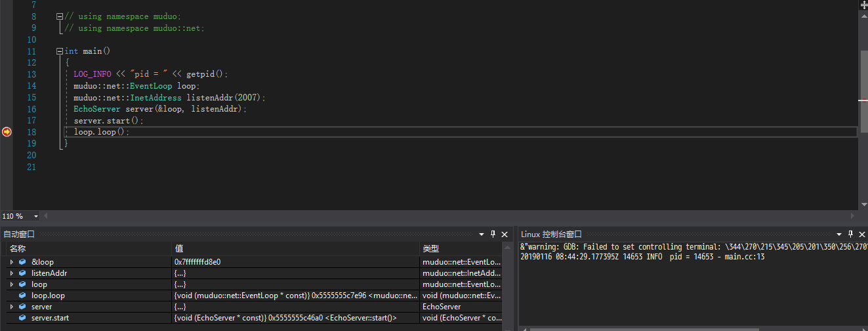Pin the Linux 控制台窗口 panel with pushpin
The height and width of the screenshot is (331, 868).
851,234
